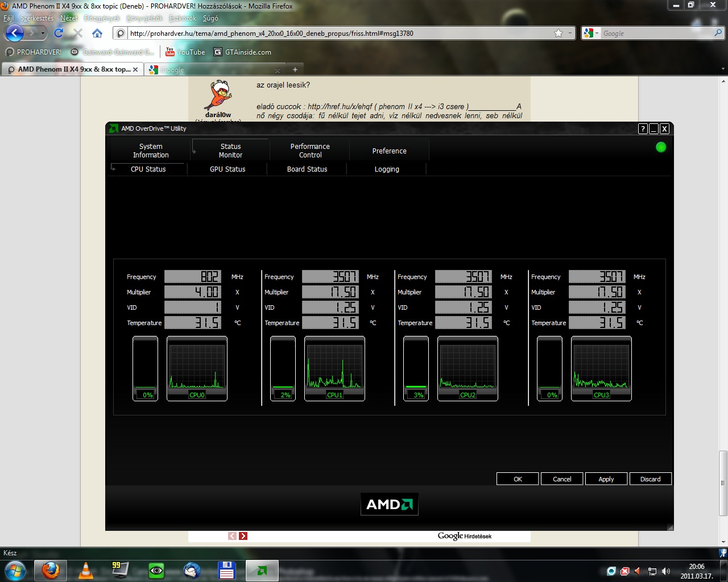Open GTAinside.com bookmark
Image resolution: width=728 pixels, height=582 pixels.
[x=242, y=52]
